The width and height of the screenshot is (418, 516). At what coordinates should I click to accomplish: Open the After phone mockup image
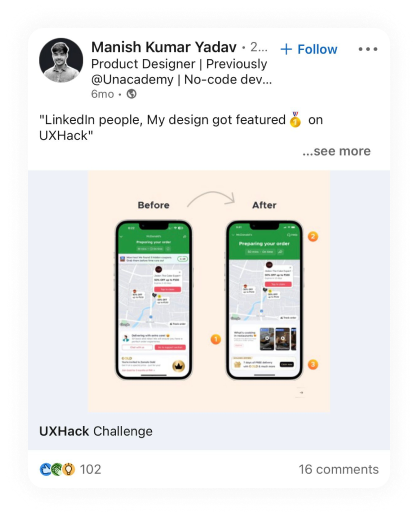pos(264,300)
